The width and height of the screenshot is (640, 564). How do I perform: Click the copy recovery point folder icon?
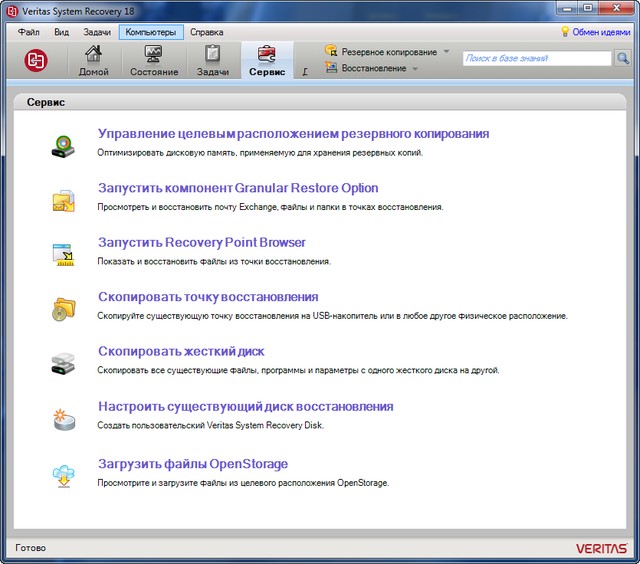[x=64, y=308]
